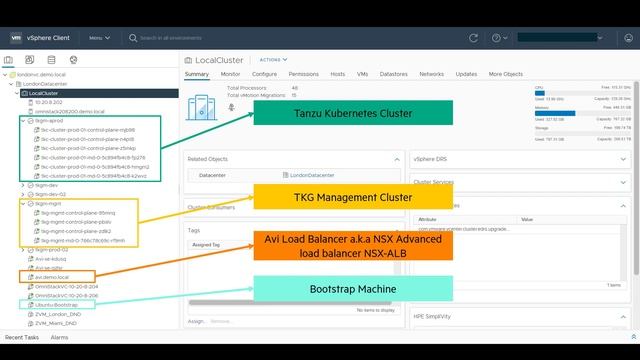Click the resource pool icon beside tkgm-prod-02
The height and width of the screenshot is (360, 640).
tap(30, 250)
